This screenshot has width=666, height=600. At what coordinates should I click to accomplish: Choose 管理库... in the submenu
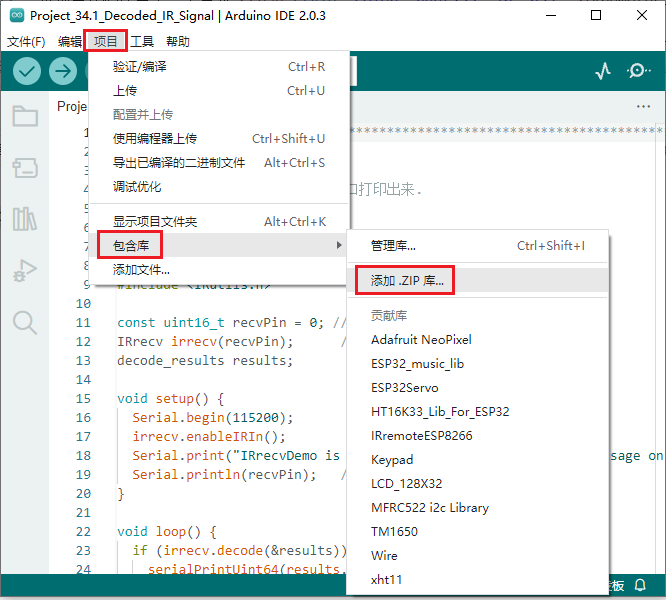(x=393, y=245)
